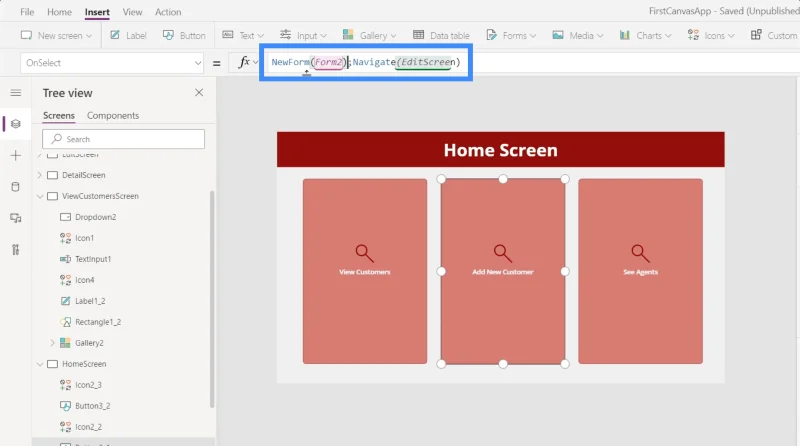Open the Media dropdown
The image size is (800, 446).
(x=578, y=35)
